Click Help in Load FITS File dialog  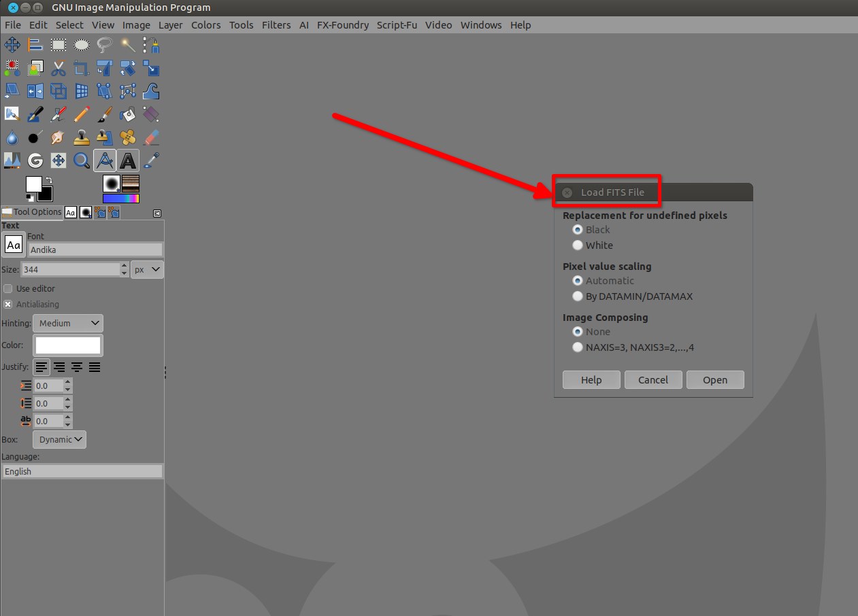click(591, 380)
